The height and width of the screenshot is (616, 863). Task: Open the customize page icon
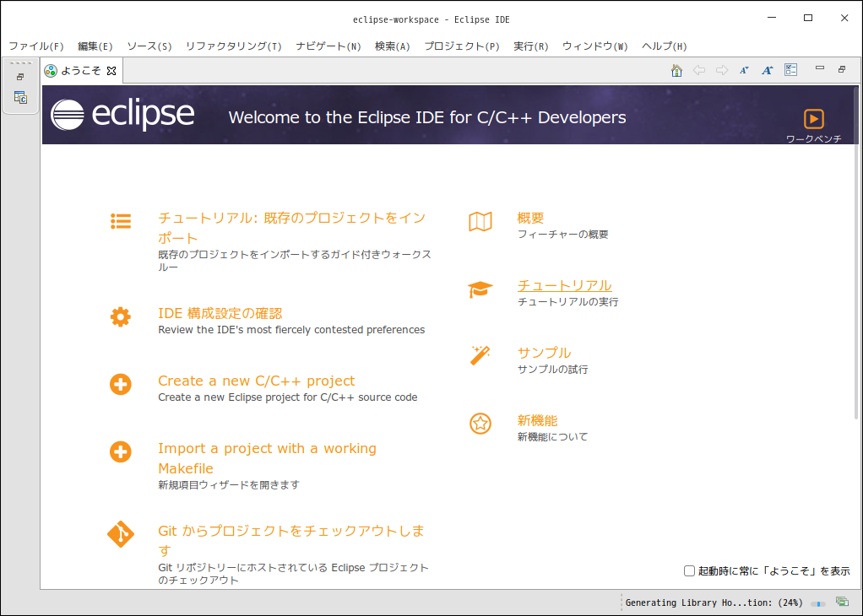[x=791, y=70]
